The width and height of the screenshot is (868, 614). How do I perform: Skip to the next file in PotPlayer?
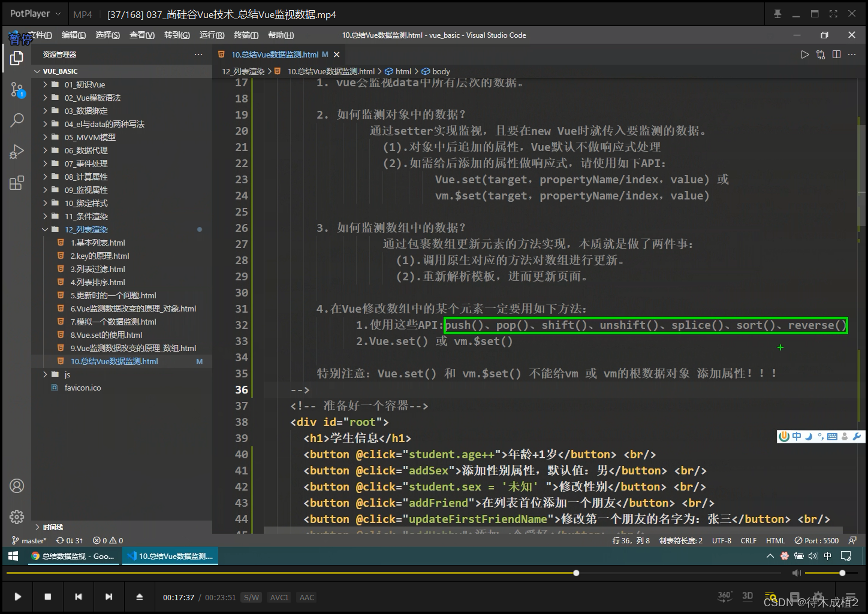[108, 597]
